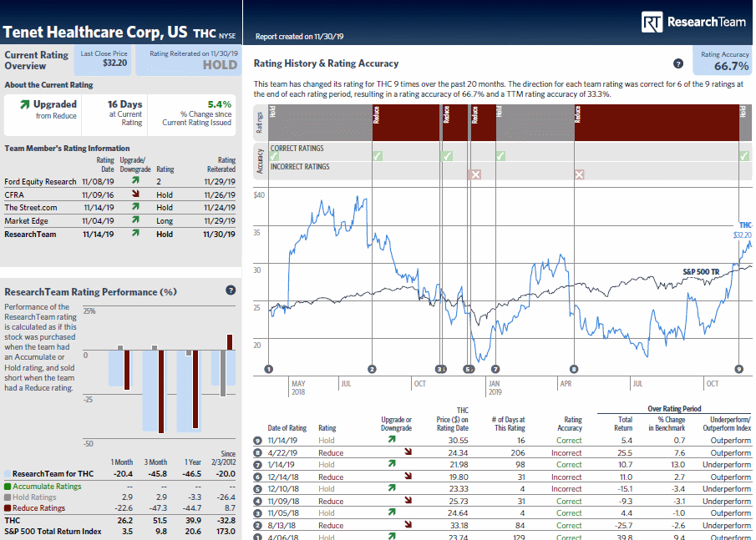756x540 pixels.
Task: Click the downgrade arrow in the 12/14/18 history row
Action: pos(408,476)
